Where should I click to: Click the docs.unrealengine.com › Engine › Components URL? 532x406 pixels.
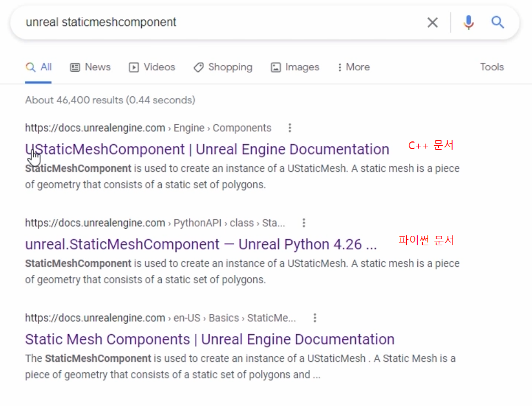click(148, 128)
